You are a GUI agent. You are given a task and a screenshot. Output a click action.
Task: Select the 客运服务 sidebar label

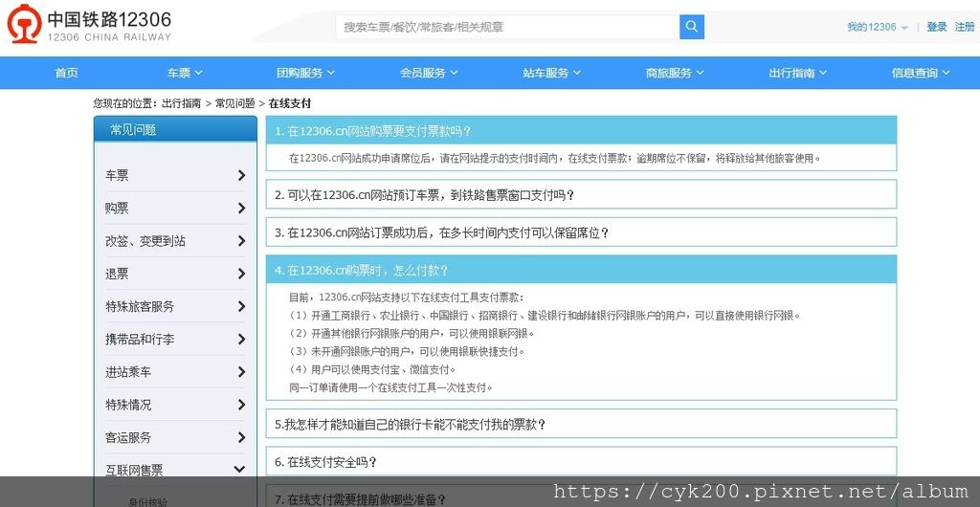128,438
